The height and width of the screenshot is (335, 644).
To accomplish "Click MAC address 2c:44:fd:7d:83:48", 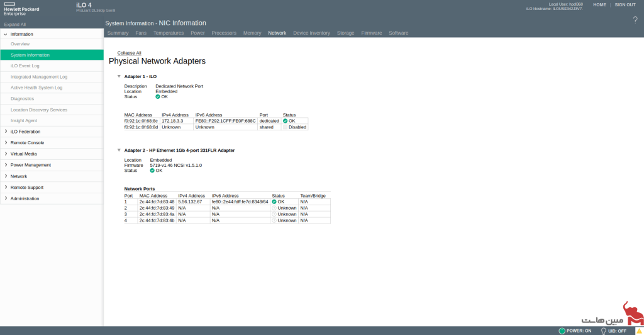I will [x=157, y=202].
